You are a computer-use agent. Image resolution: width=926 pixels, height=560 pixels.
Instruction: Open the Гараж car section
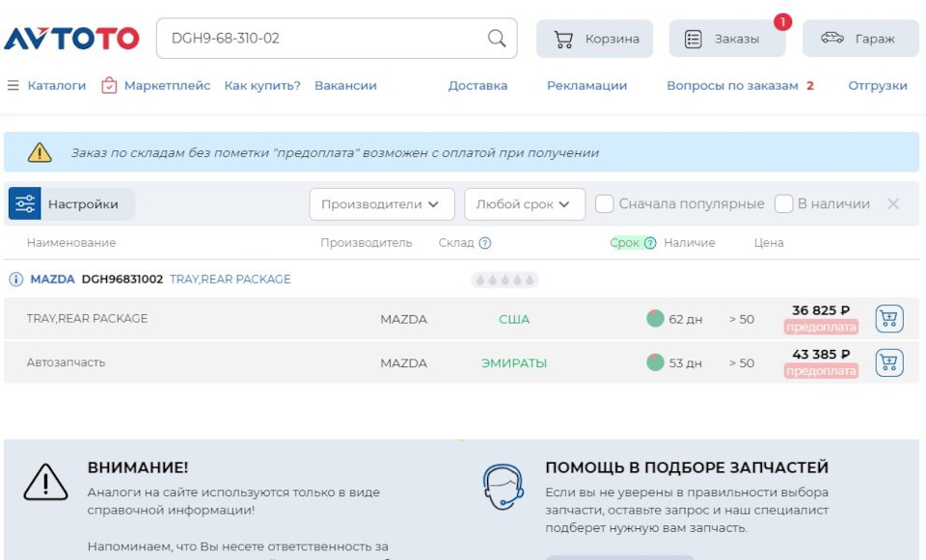[x=860, y=38]
